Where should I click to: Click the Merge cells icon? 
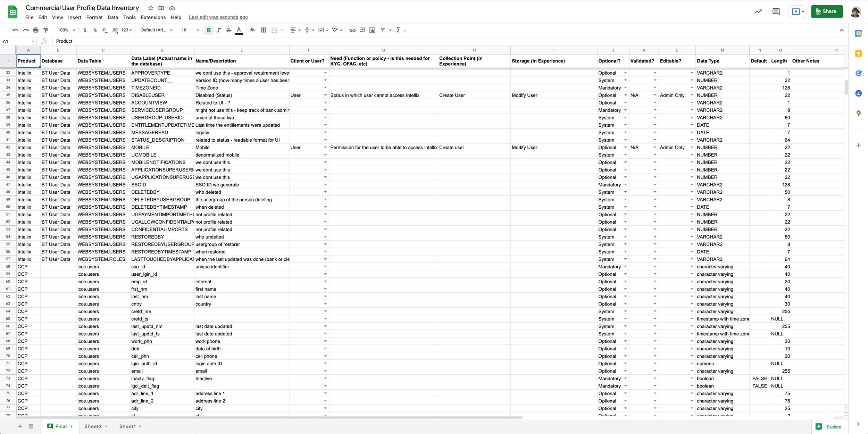point(274,30)
